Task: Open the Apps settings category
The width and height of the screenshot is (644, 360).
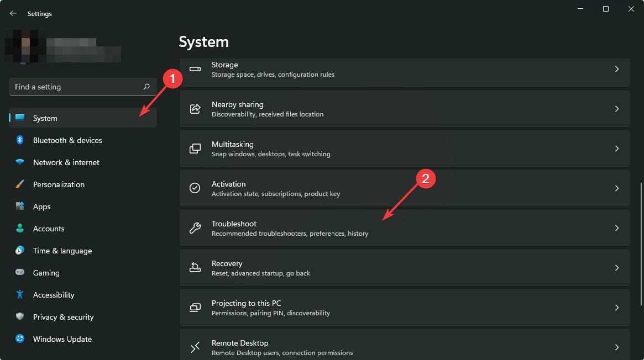Action: tap(41, 207)
